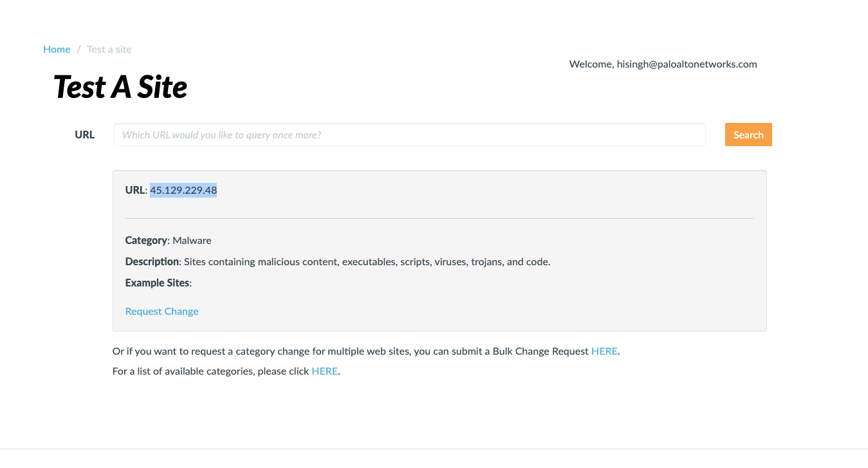The width and height of the screenshot is (868, 468).
Task: Open the Bulk Change Request HERE link
Action: click(604, 351)
